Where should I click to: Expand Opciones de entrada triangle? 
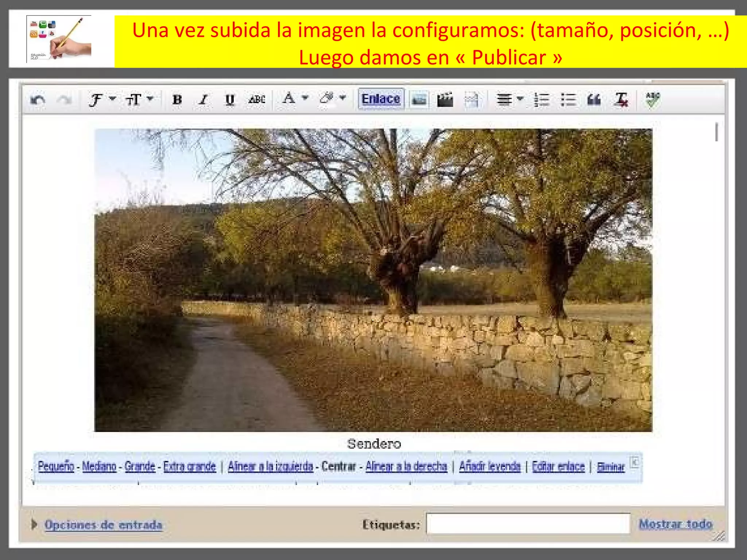coord(34,524)
